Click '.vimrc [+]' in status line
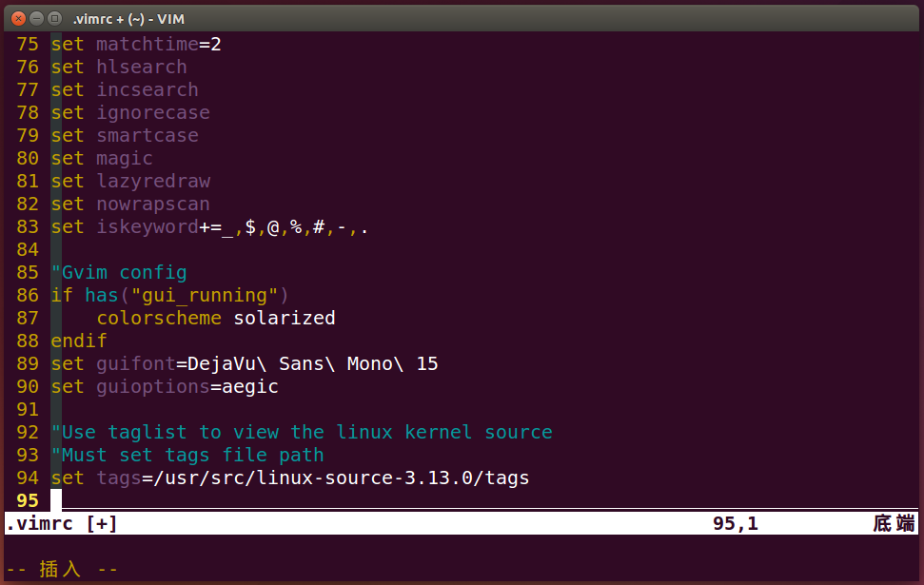The image size is (924, 585). click(62, 524)
